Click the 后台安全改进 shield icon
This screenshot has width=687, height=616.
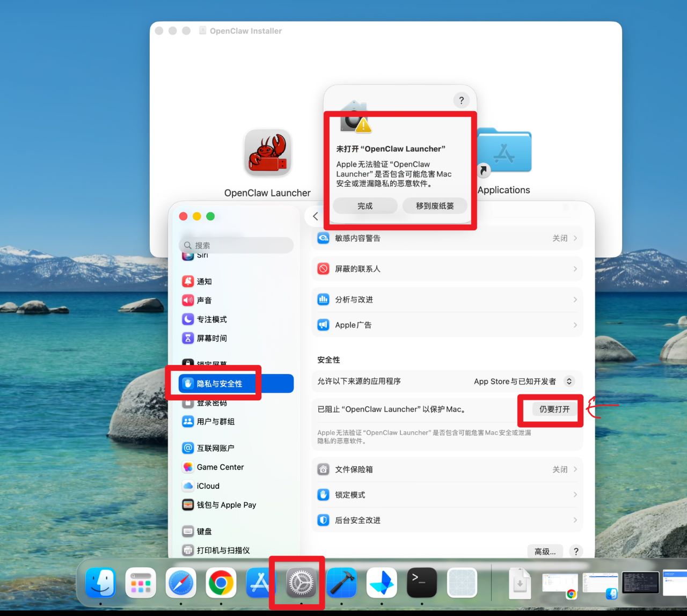coord(323,520)
